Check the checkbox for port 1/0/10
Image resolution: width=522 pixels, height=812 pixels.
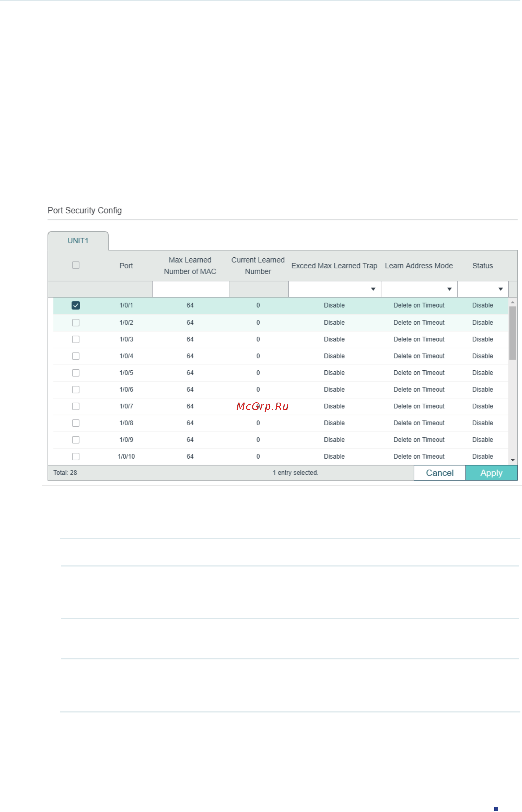[76, 456]
